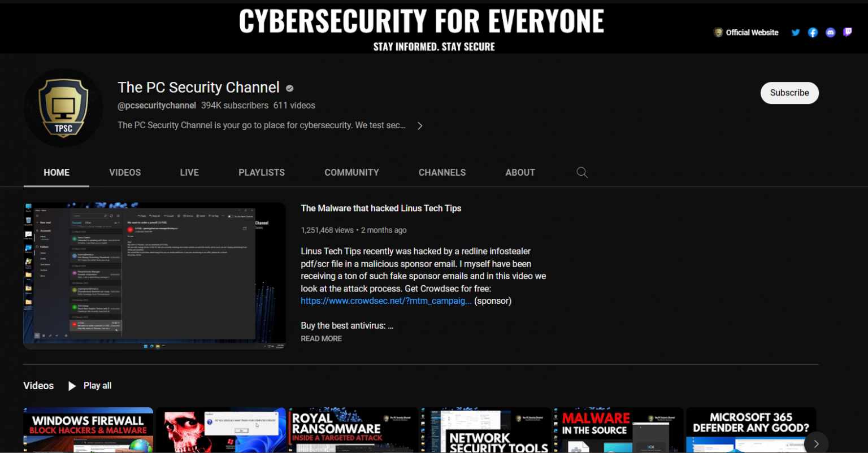Open the channel search magnifier icon
The width and height of the screenshot is (868, 453).
[x=581, y=172]
